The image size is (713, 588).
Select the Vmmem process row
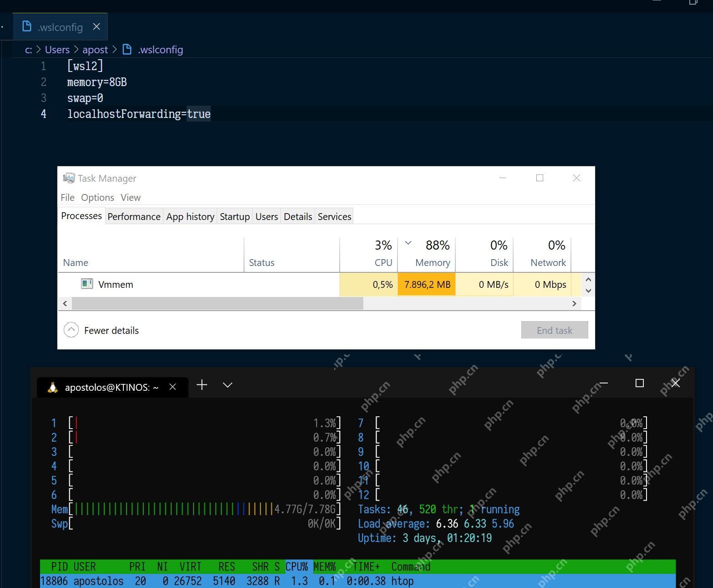320,285
